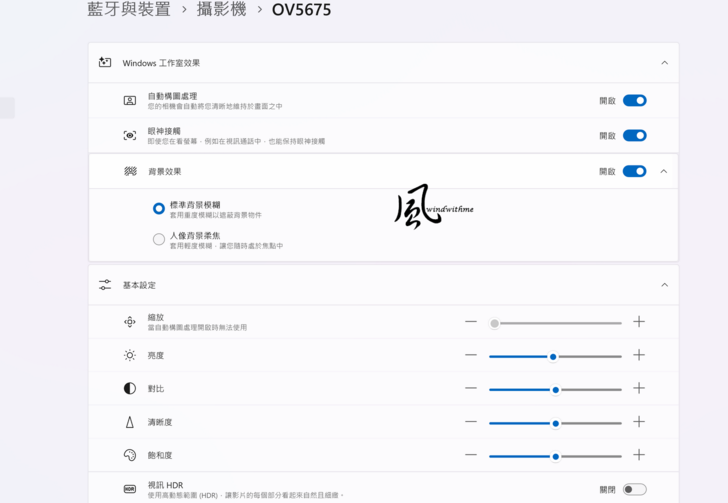
Task: Collapse the 基本設定 section
Action: point(664,285)
